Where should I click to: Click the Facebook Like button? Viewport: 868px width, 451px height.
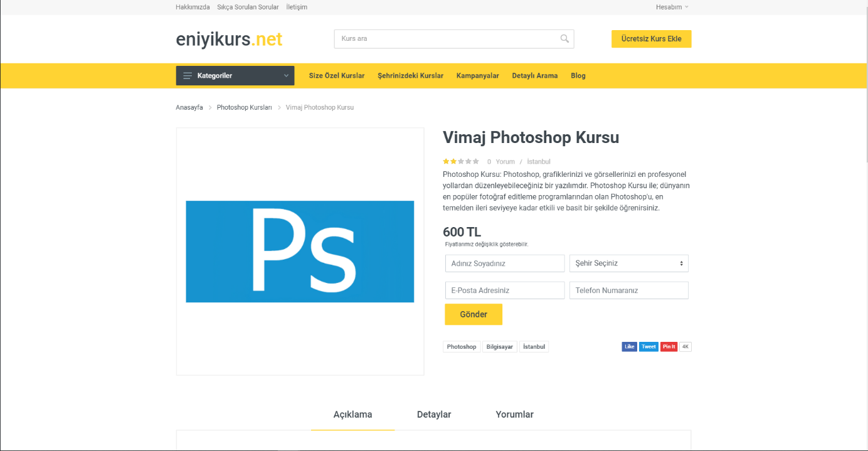pos(629,347)
